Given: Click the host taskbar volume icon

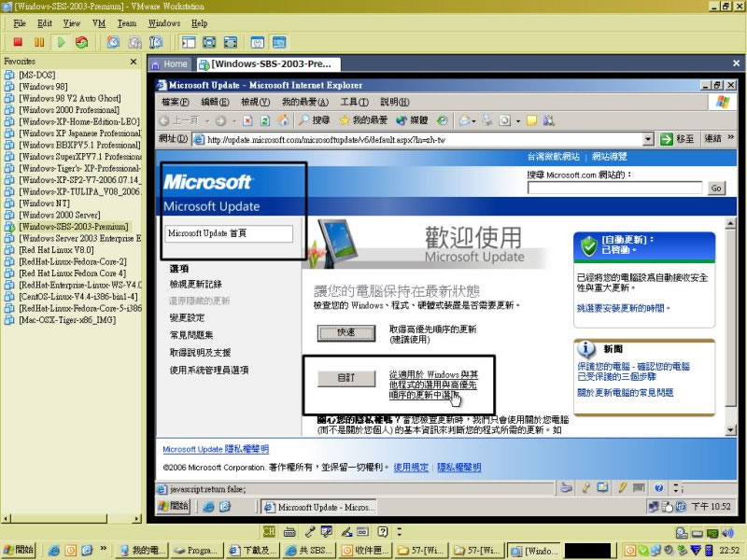Looking at the screenshot, I should 727,533.
